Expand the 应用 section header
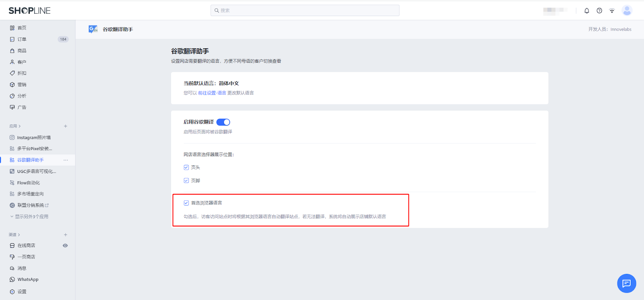 coord(15,126)
